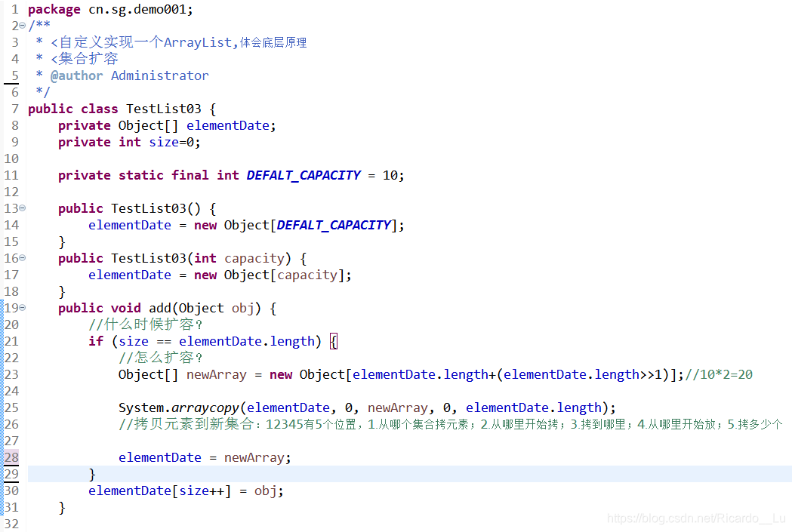Click the highlighted opening brace on line 21
Viewport: 792px width, 532px height.
[334, 341]
